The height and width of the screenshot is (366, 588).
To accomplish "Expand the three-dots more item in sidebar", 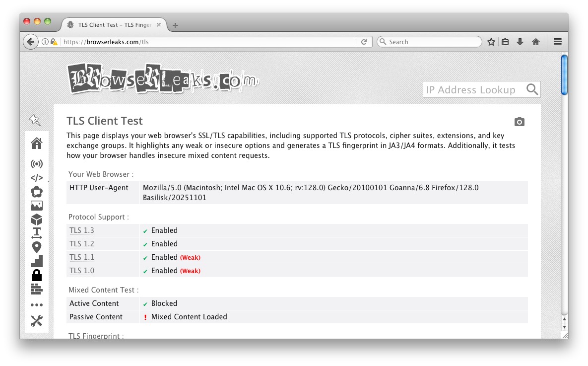I will point(37,305).
